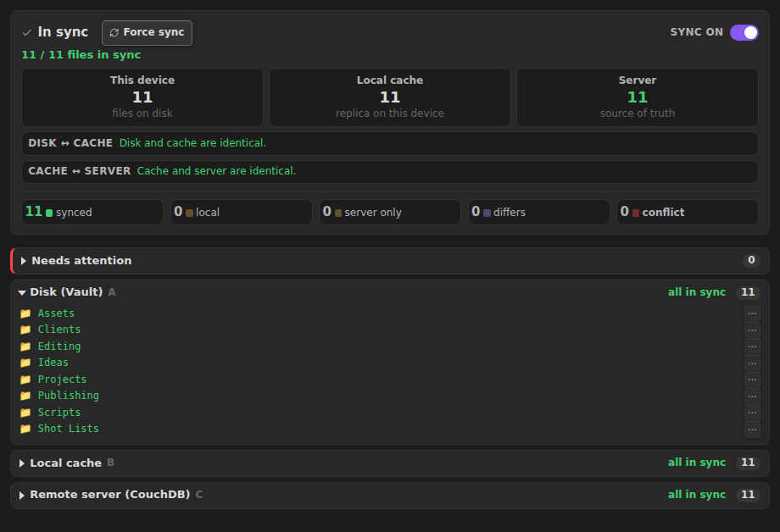Click 'Disk and cache are identical.' message

tap(193, 143)
